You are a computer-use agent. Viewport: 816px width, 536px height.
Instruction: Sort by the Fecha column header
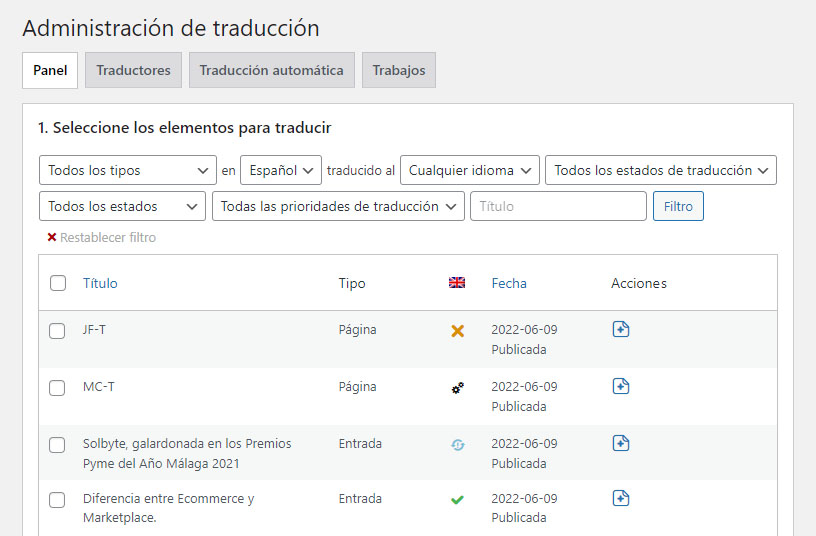(509, 284)
